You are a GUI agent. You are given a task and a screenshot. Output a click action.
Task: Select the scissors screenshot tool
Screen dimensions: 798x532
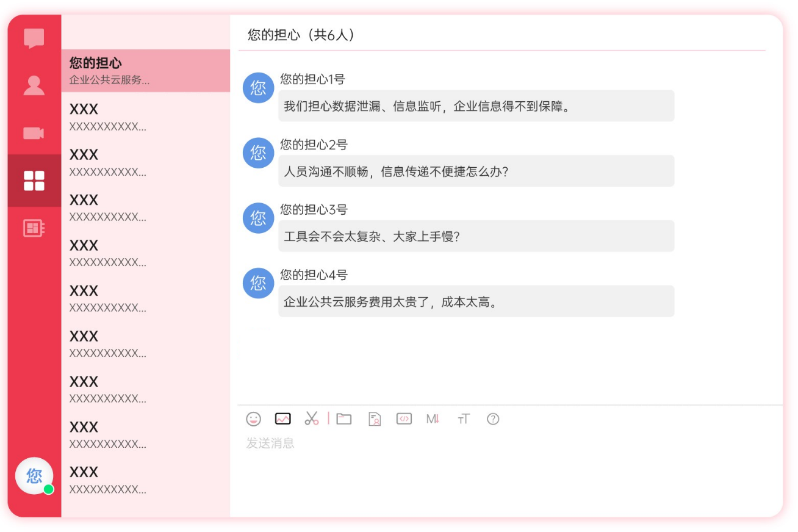[x=312, y=419]
